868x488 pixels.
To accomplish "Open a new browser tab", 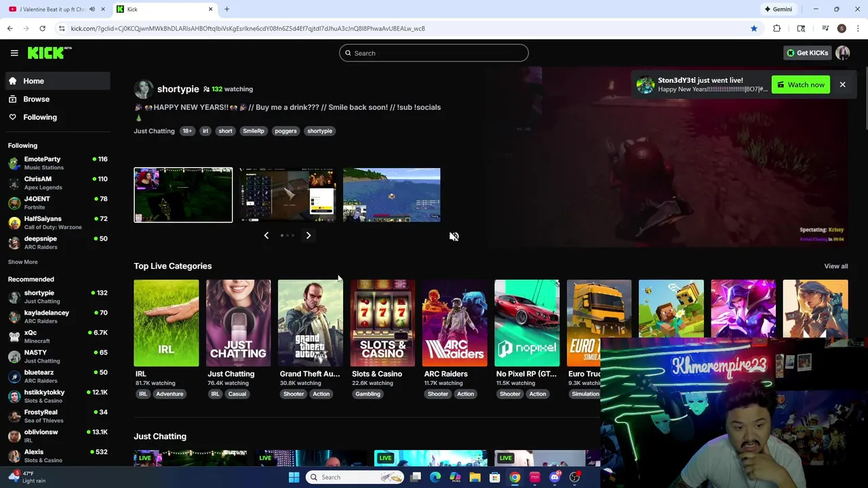I will (226, 9).
